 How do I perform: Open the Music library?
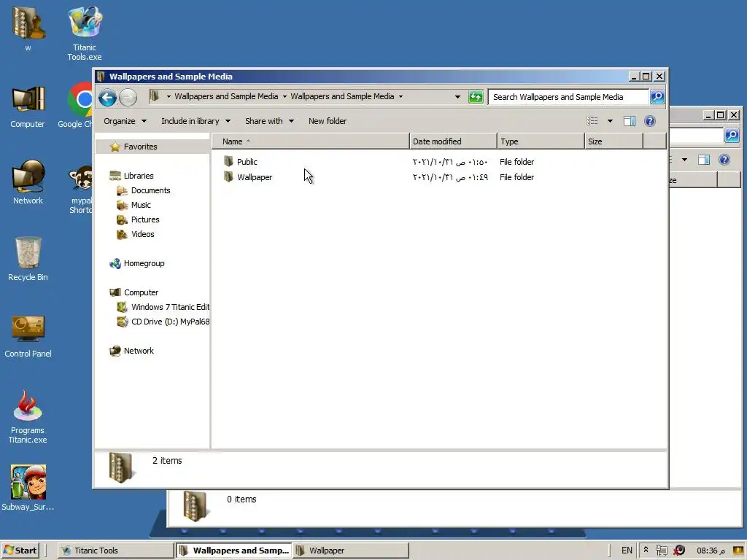pos(141,205)
